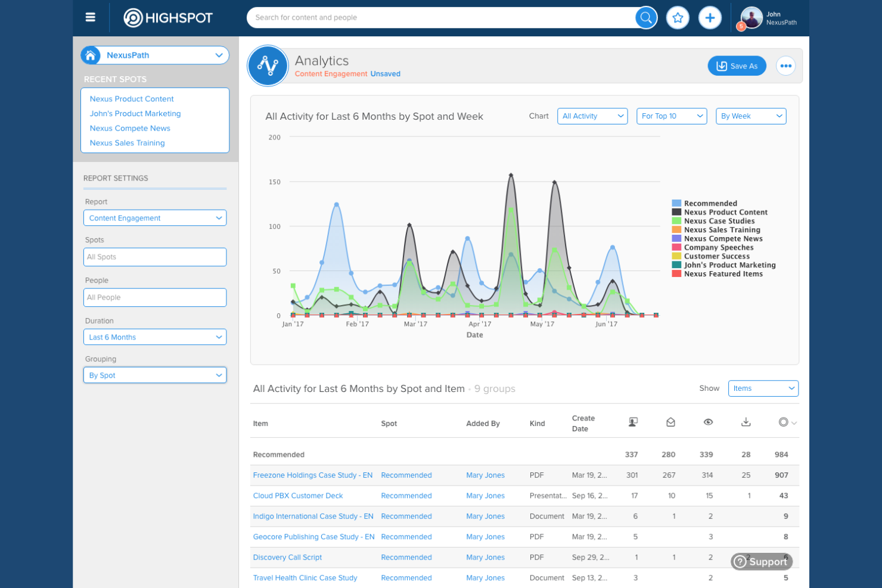This screenshot has height=588, width=882.
Task: Click the plus add button
Action: pyautogui.click(x=710, y=18)
